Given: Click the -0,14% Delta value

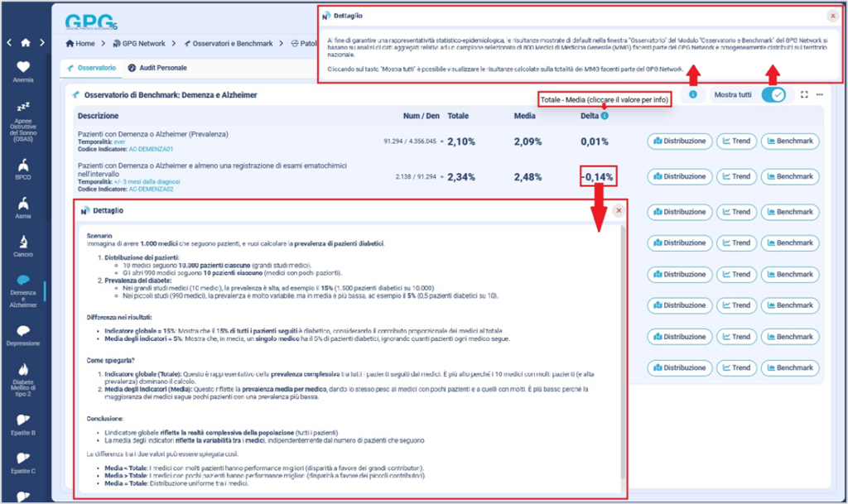Looking at the screenshot, I should [597, 176].
